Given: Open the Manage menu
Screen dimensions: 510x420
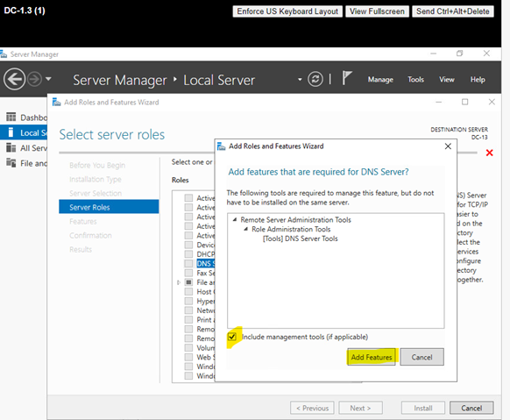Looking at the screenshot, I should [x=380, y=80].
